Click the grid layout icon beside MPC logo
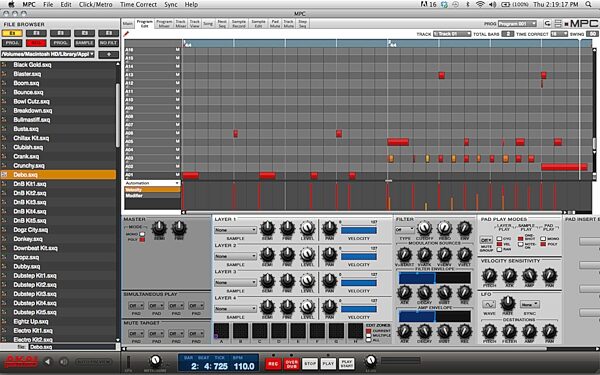Viewport: 600px width, 375px height. (x=558, y=24)
